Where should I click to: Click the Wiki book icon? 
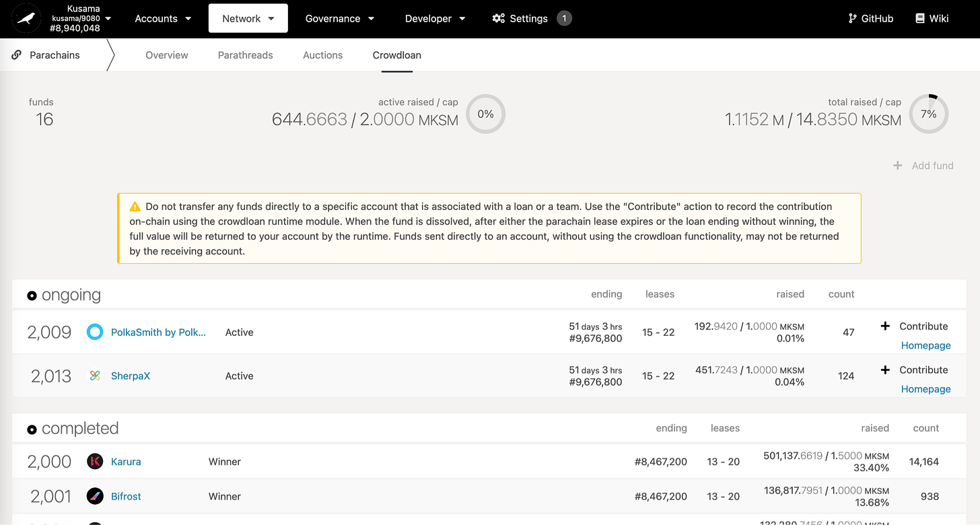coord(920,19)
